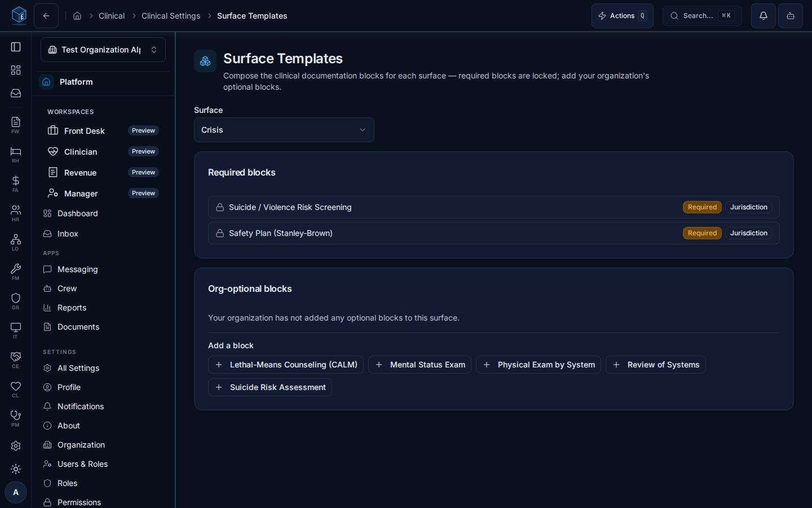Go to Clinical Settings breadcrumb
The image size is (812, 508).
[171, 16]
